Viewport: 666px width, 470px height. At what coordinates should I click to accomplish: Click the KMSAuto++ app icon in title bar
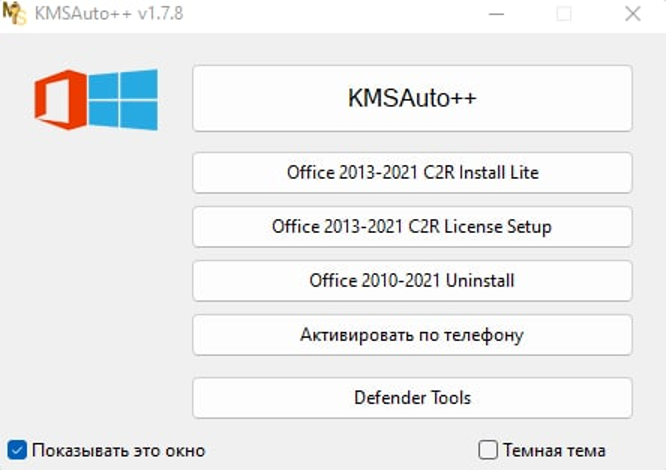(14, 14)
